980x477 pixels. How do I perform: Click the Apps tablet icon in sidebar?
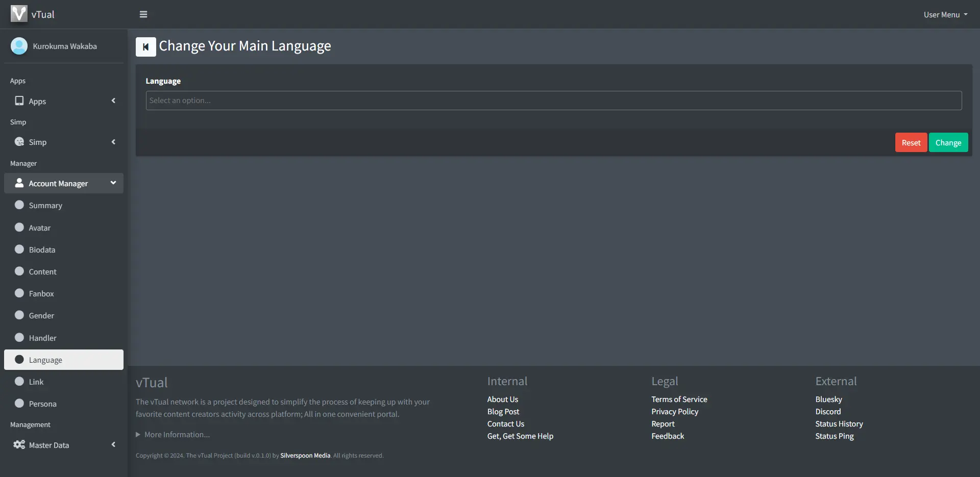tap(19, 101)
